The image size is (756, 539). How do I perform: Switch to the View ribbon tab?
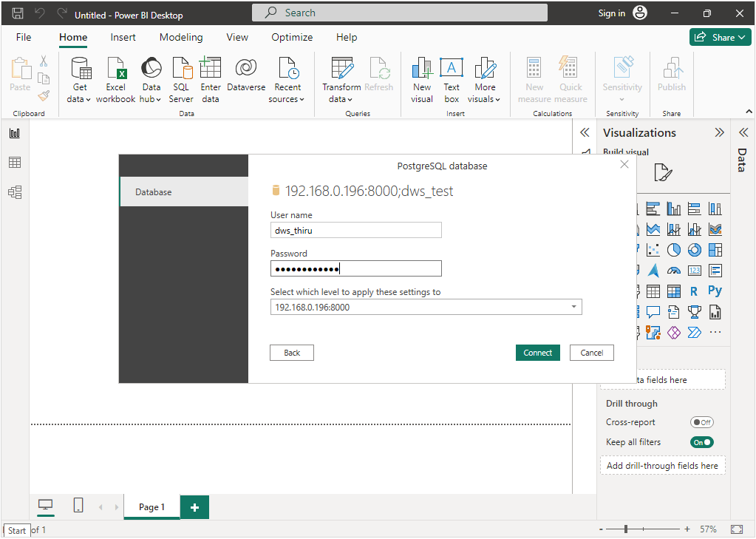[x=237, y=37]
